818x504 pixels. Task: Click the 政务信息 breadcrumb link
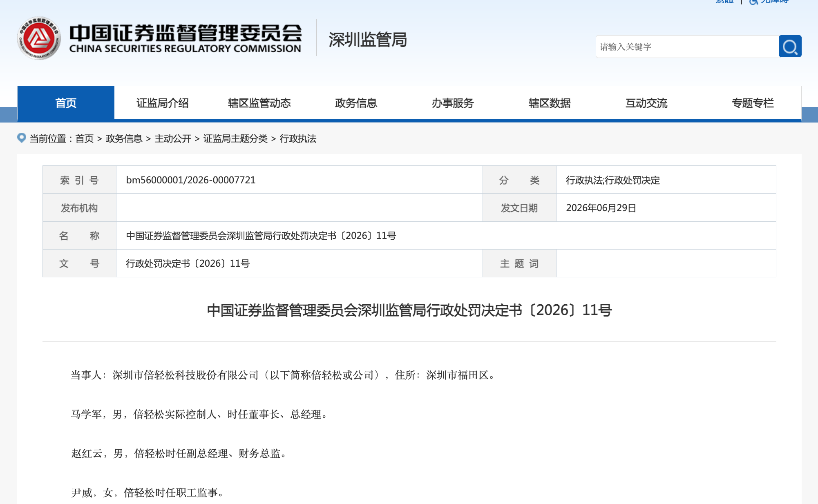(124, 139)
